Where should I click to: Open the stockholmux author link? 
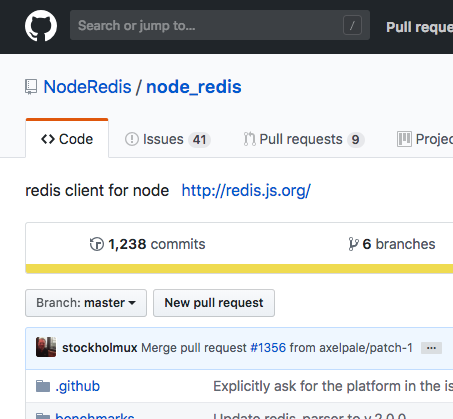100,348
